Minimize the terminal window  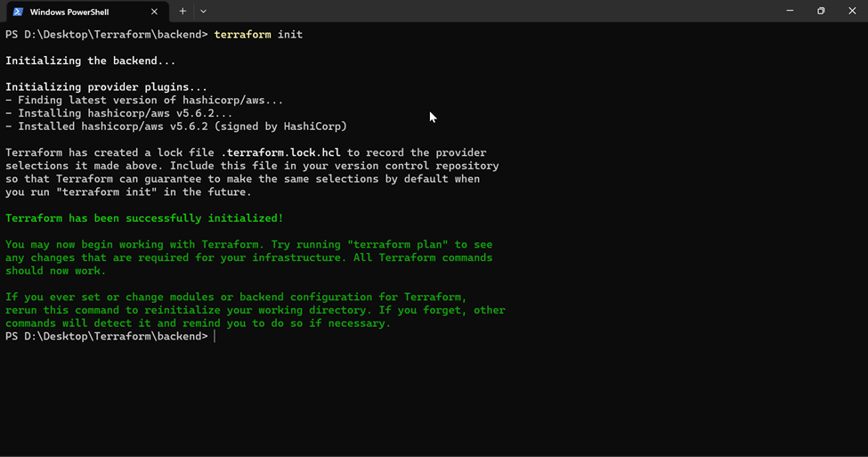click(790, 11)
